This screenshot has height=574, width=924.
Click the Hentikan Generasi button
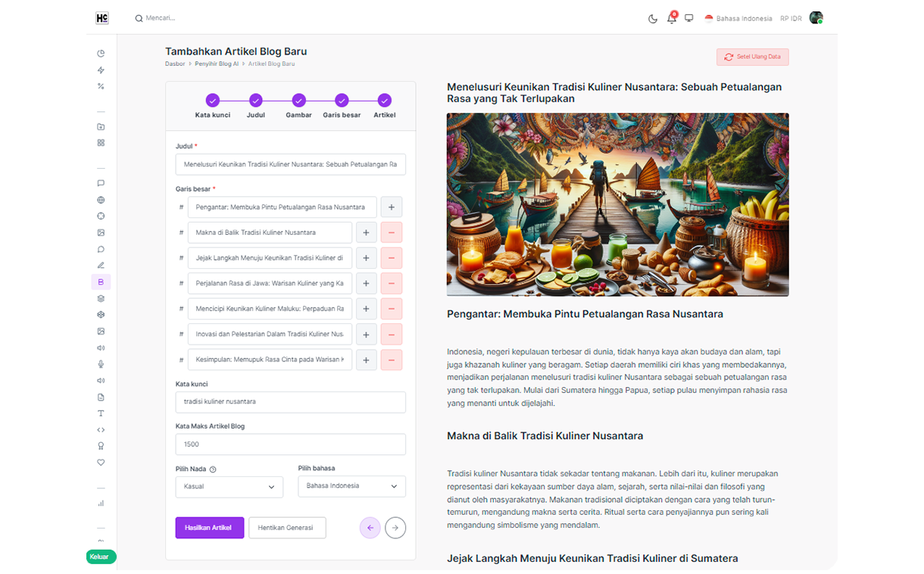coord(287,528)
